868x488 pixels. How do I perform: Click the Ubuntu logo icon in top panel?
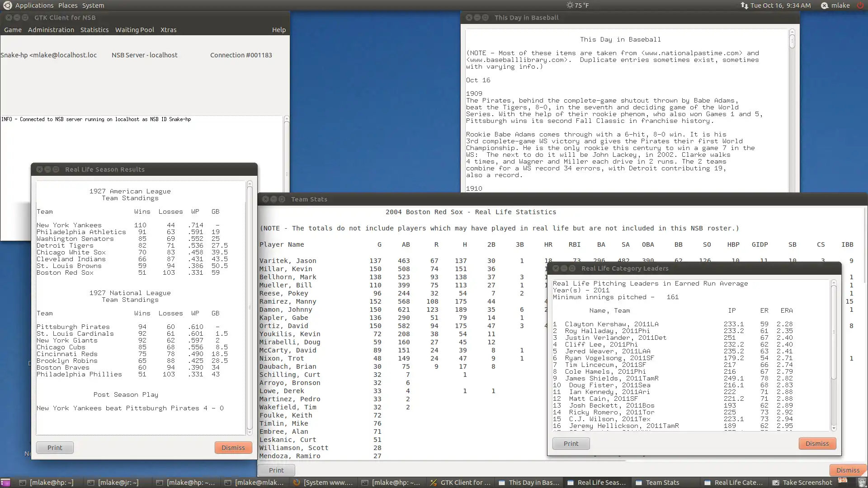(x=7, y=5)
